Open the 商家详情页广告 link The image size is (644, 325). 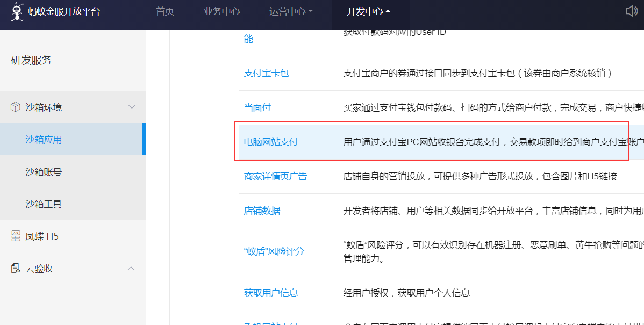pyautogui.click(x=276, y=176)
